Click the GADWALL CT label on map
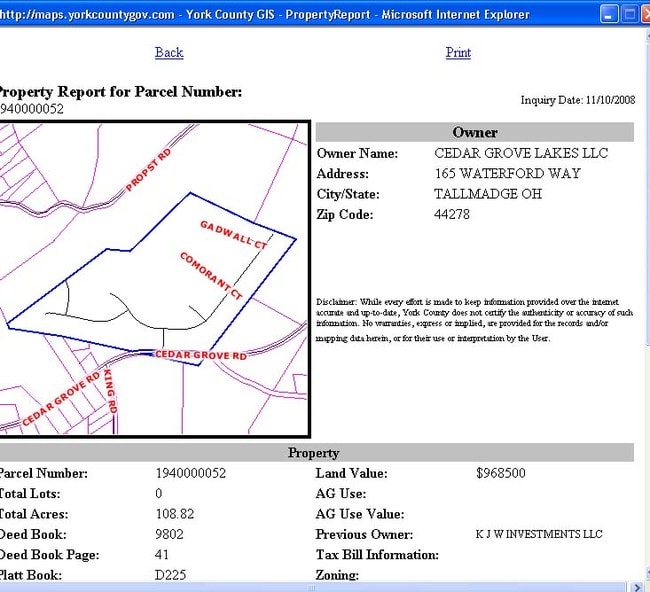This screenshot has width=650, height=592. coord(234,235)
